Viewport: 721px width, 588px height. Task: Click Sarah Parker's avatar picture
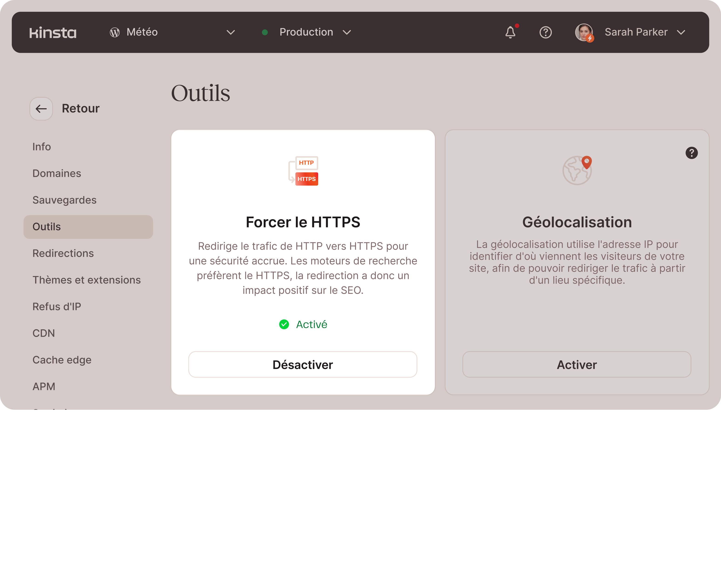tap(584, 33)
